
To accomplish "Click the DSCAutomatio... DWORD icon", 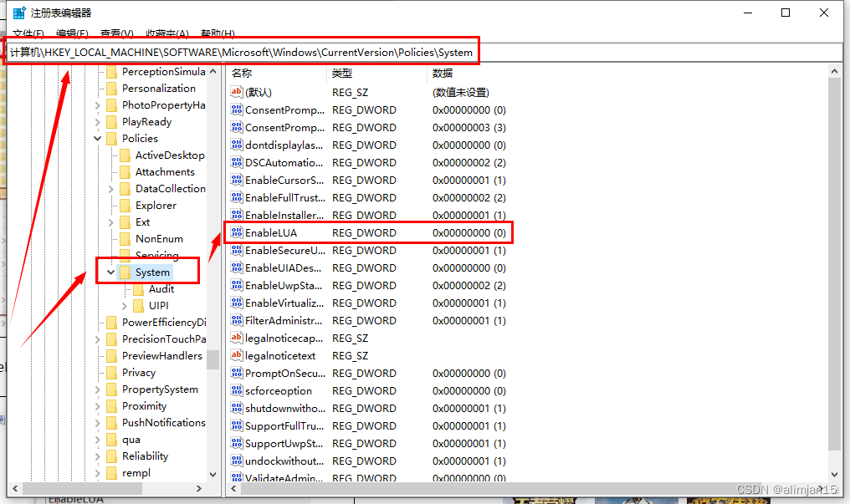I will click(237, 162).
